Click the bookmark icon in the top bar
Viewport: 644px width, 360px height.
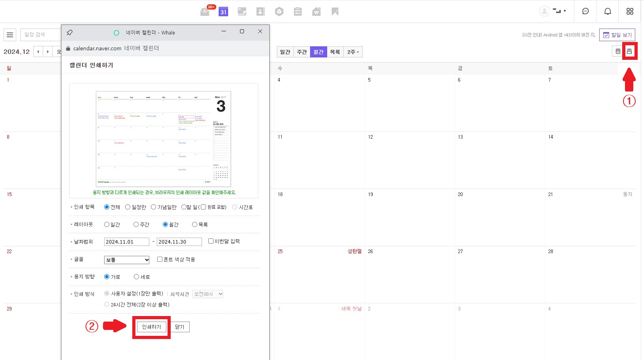coord(335,11)
